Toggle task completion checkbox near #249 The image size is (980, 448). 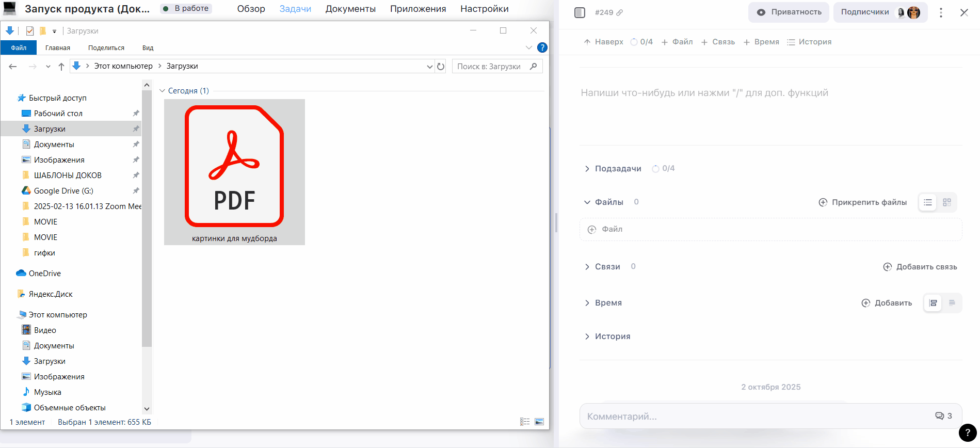pyautogui.click(x=580, y=12)
